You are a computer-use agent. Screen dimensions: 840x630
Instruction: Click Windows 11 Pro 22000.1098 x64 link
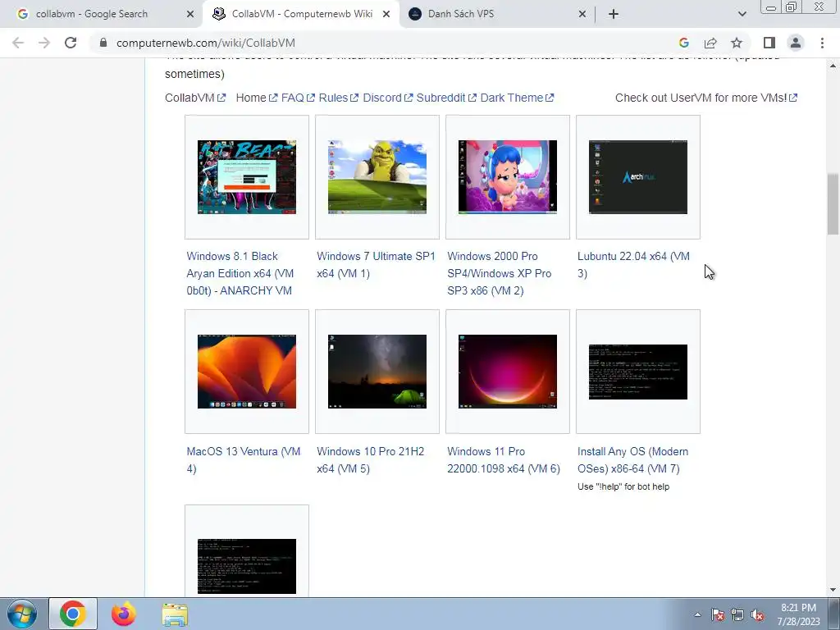pos(503,459)
